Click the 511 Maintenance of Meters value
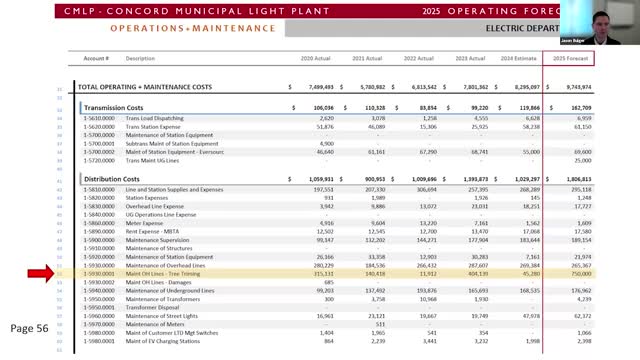This screenshot has height=360, width=640. point(380,324)
